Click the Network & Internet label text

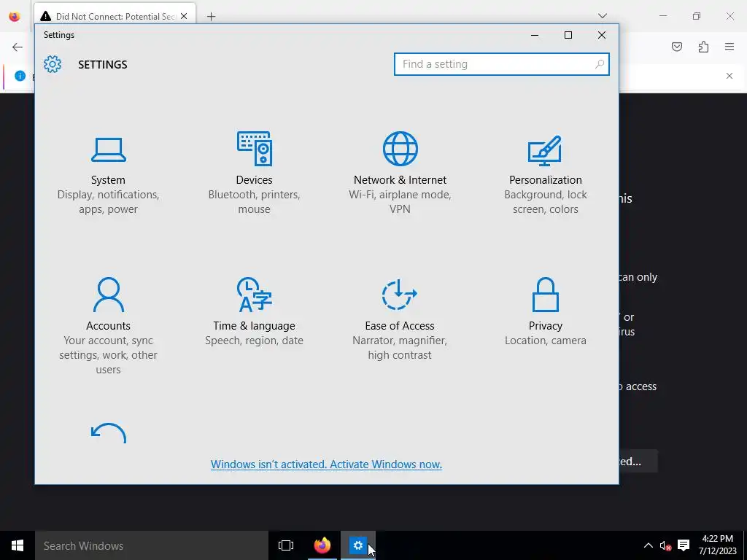tap(400, 180)
